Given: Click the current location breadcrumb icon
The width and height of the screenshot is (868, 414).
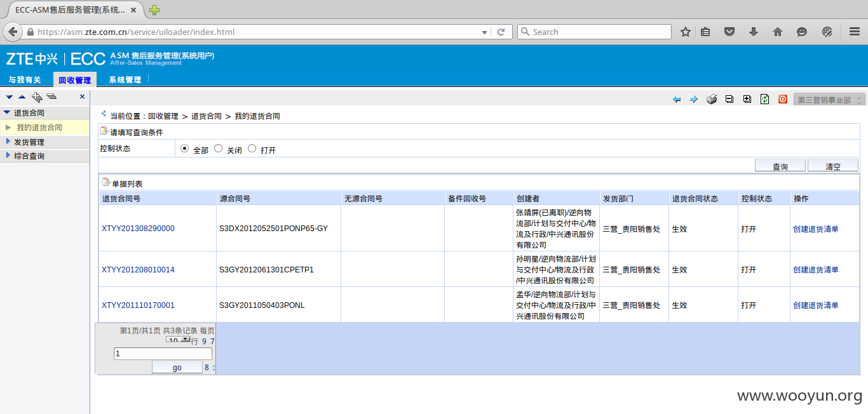Looking at the screenshot, I should click(104, 114).
